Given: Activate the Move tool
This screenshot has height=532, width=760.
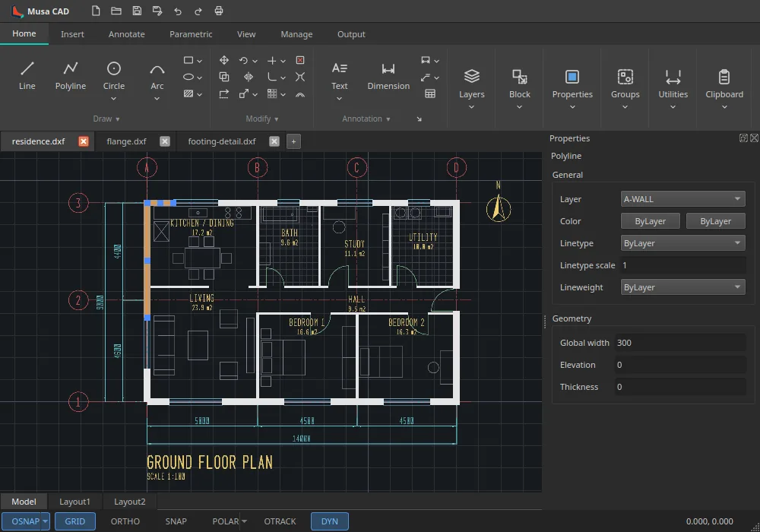Looking at the screenshot, I should (224, 60).
